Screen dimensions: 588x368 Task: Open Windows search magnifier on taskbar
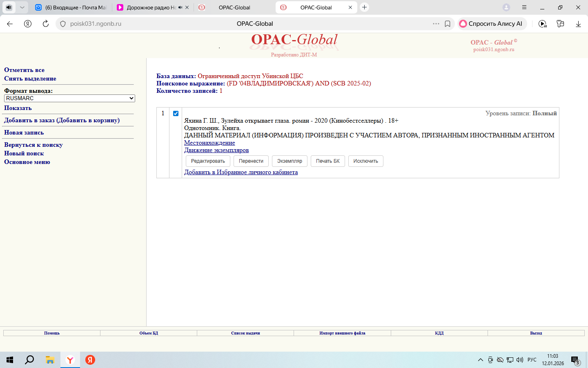pos(29,360)
